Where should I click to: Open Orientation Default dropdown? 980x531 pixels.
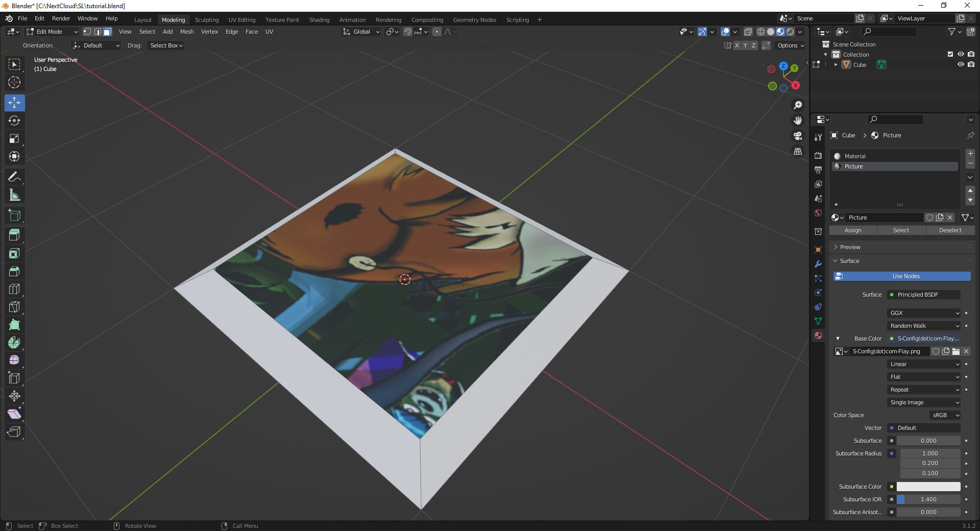pyautogui.click(x=96, y=45)
